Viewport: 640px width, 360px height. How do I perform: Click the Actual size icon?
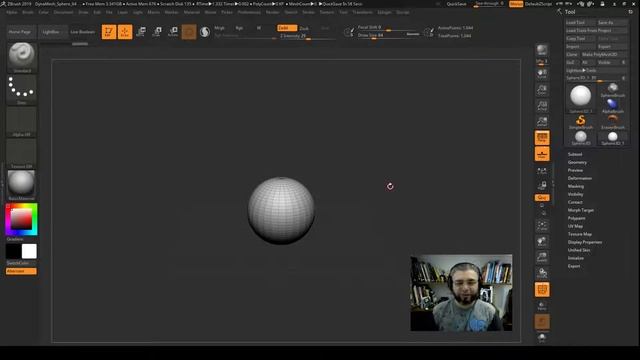[x=542, y=106]
